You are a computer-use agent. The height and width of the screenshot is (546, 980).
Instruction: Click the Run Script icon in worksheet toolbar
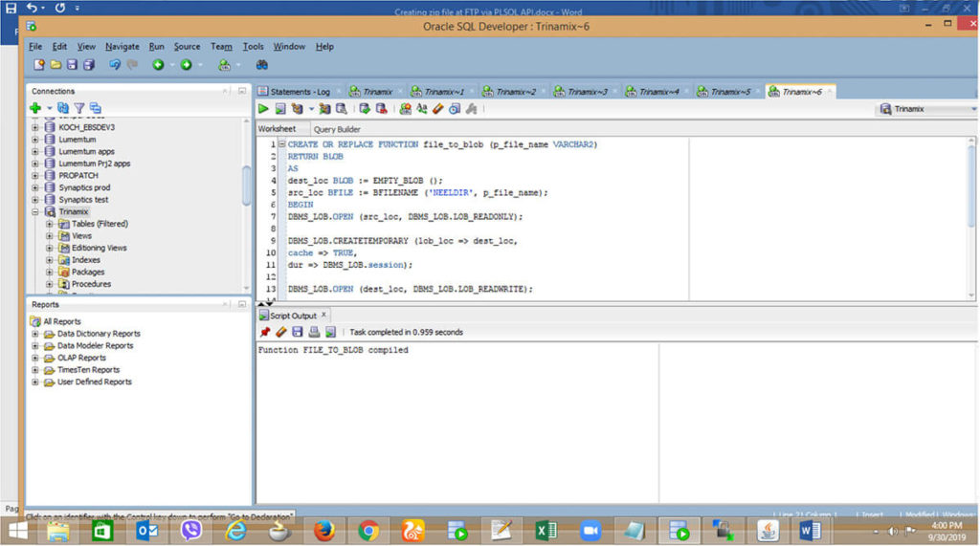coord(280,109)
